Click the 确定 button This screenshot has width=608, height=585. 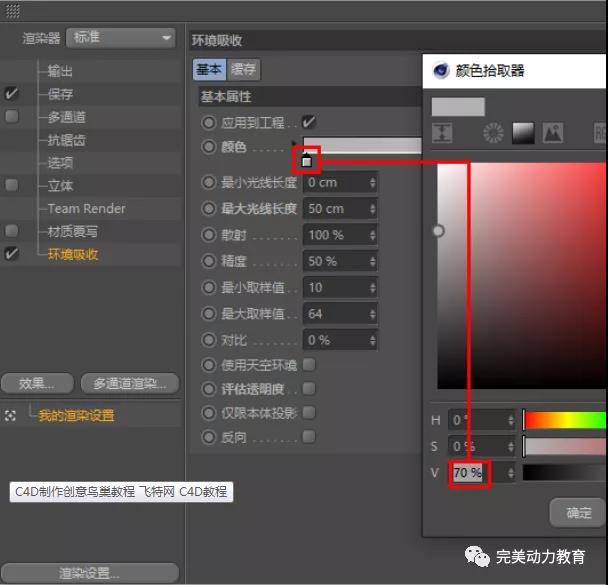(x=578, y=513)
